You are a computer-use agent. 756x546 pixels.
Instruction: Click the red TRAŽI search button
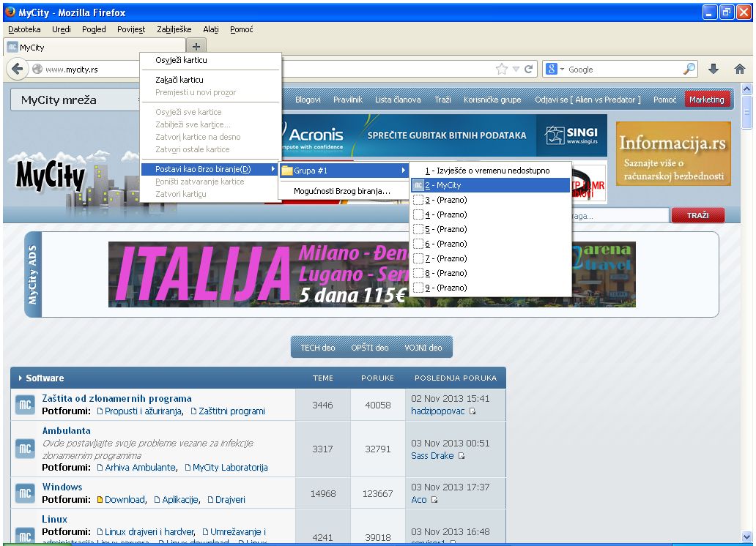[697, 215]
